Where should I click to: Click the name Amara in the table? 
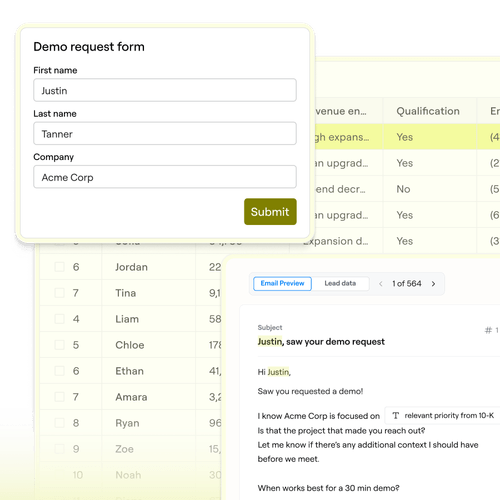(131, 397)
